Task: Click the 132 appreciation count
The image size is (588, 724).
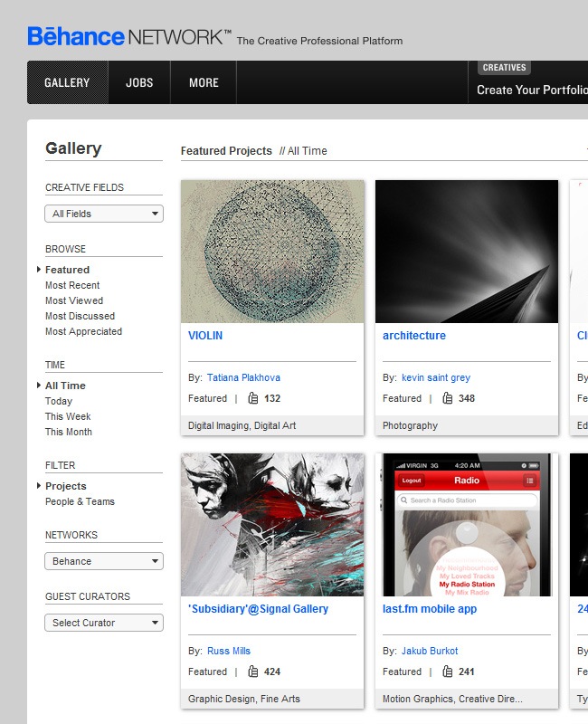Action: pos(272,398)
